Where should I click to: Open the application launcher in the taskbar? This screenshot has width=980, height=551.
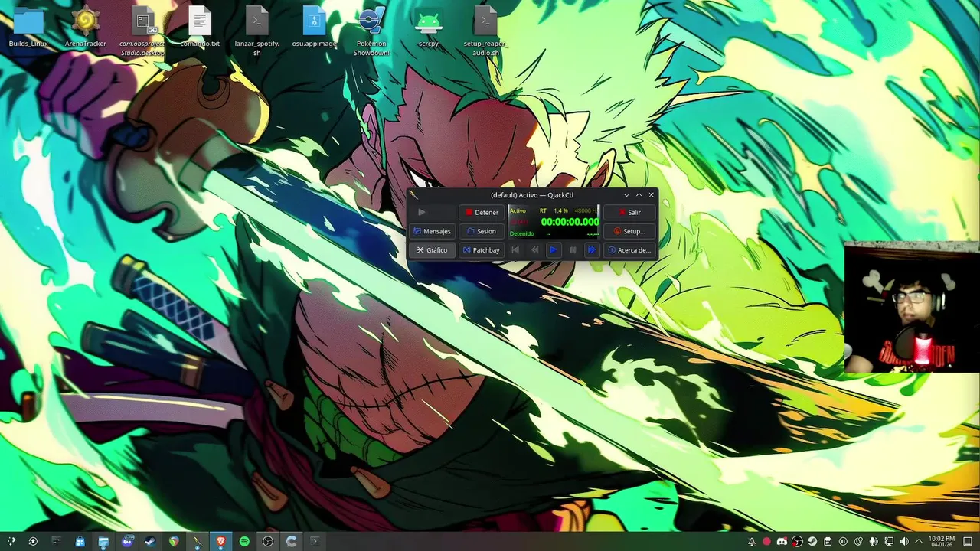pyautogui.click(x=11, y=541)
